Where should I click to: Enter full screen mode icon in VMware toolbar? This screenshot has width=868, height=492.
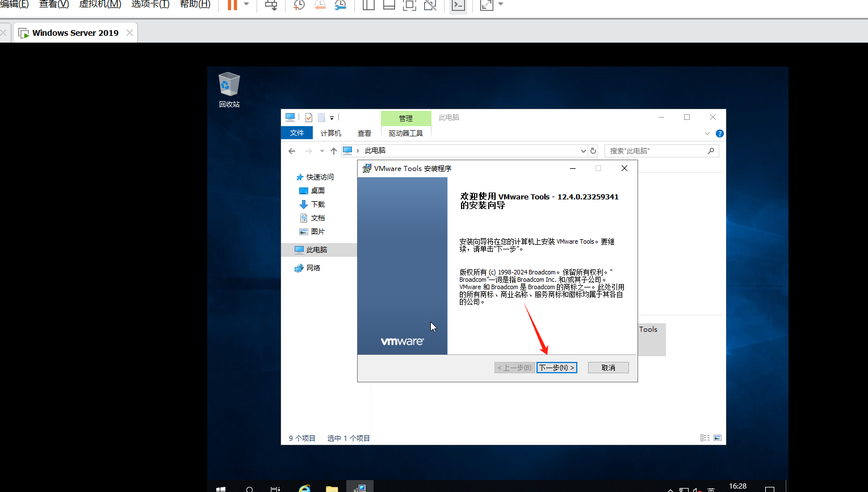point(409,5)
